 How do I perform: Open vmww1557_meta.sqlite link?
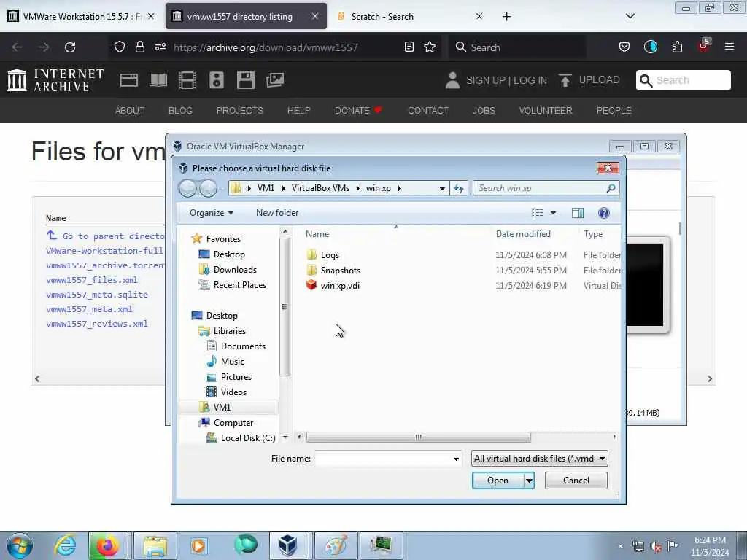(x=97, y=295)
